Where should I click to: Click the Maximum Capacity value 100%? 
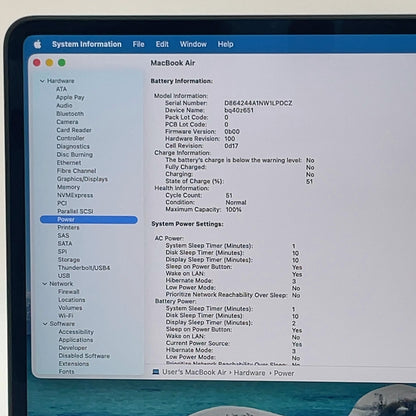233,210
